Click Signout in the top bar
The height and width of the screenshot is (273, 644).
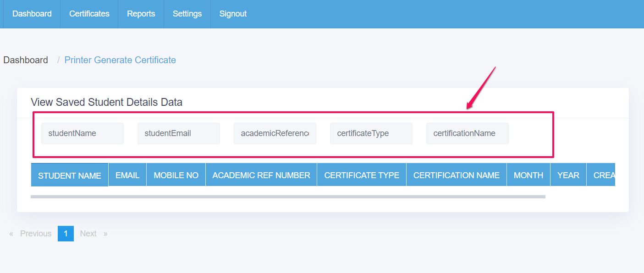point(233,14)
